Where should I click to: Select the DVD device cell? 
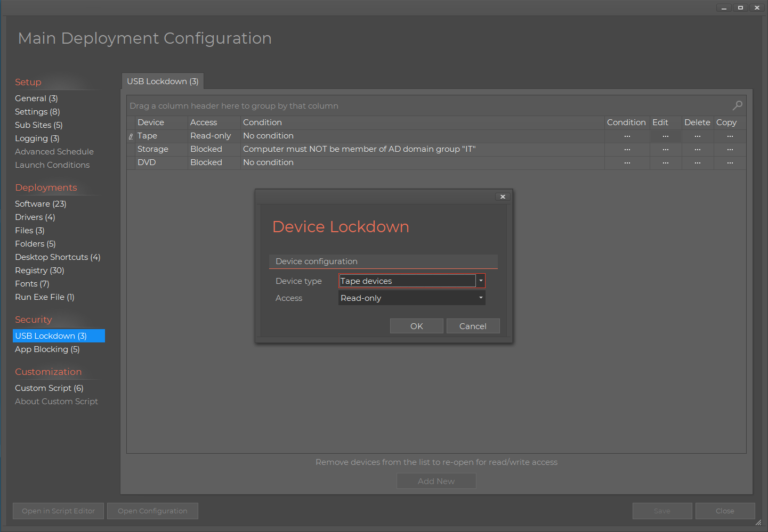click(161, 162)
